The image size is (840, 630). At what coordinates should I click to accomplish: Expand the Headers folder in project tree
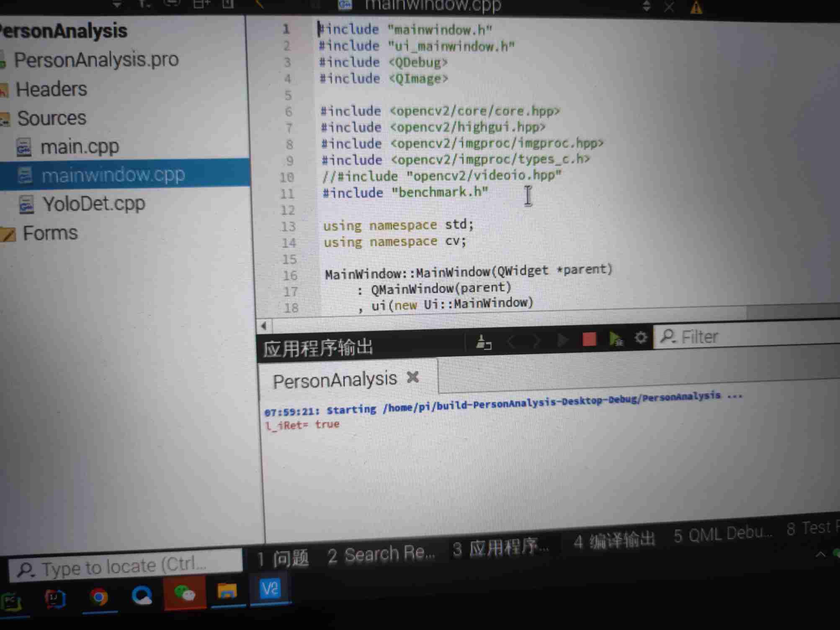tap(51, 89)
